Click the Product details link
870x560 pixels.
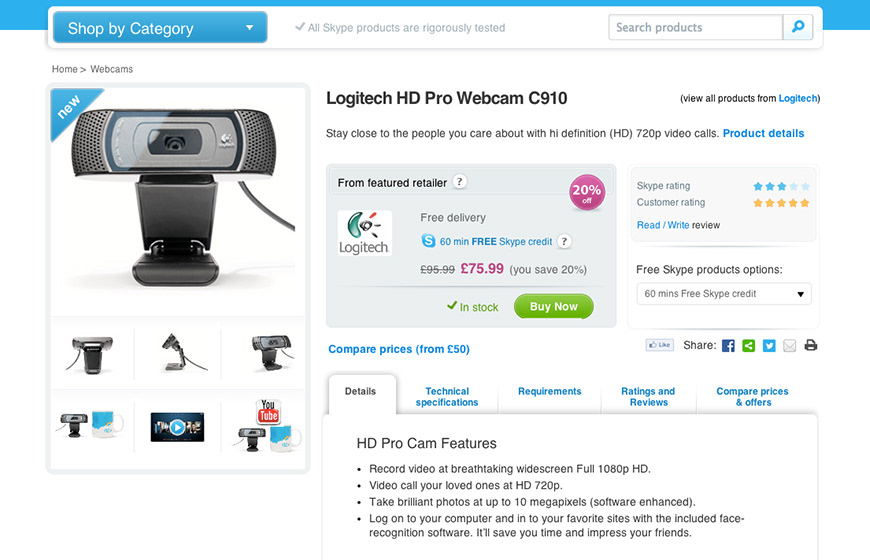click(763, 133)
